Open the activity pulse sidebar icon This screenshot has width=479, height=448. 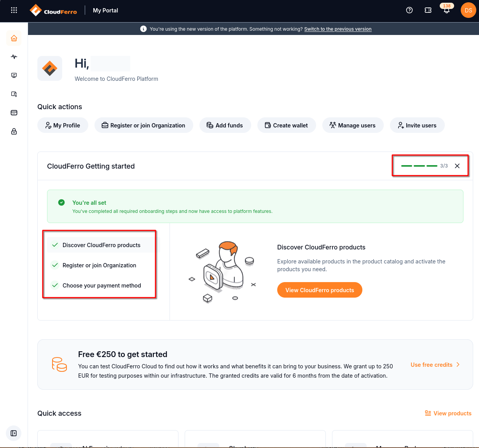pos(14,57)
